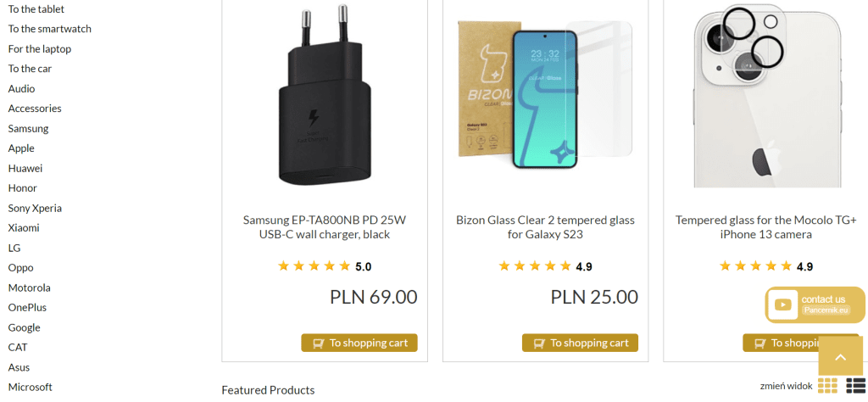Viewport: 868px width, 402px height.
Task: Click the YouTube contact us icon
Action: (x=783, y=304)
